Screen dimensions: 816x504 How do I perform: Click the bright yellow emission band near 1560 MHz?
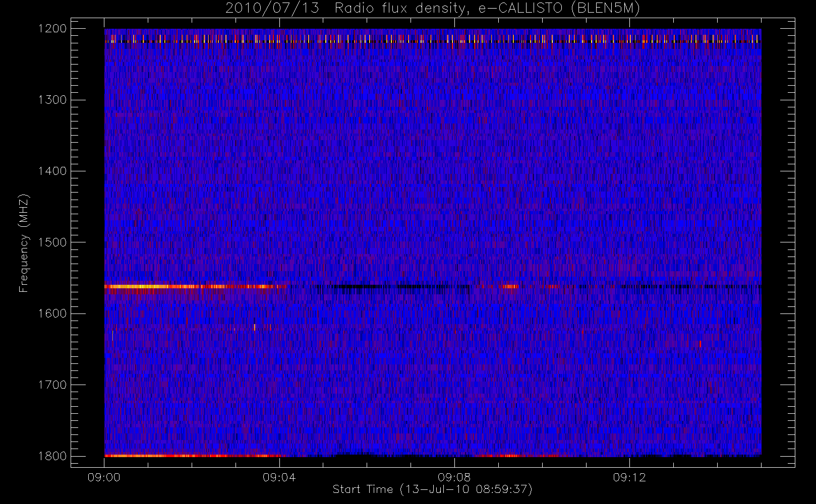[195, 286]
